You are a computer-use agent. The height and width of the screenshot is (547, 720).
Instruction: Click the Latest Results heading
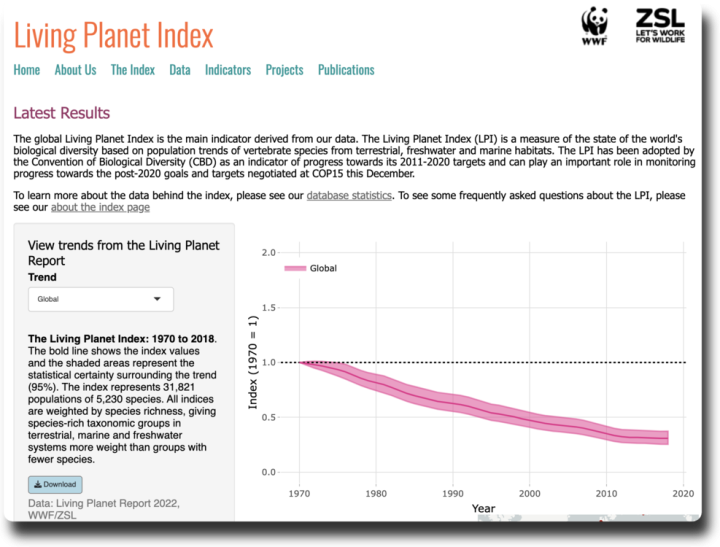point(62,113)
